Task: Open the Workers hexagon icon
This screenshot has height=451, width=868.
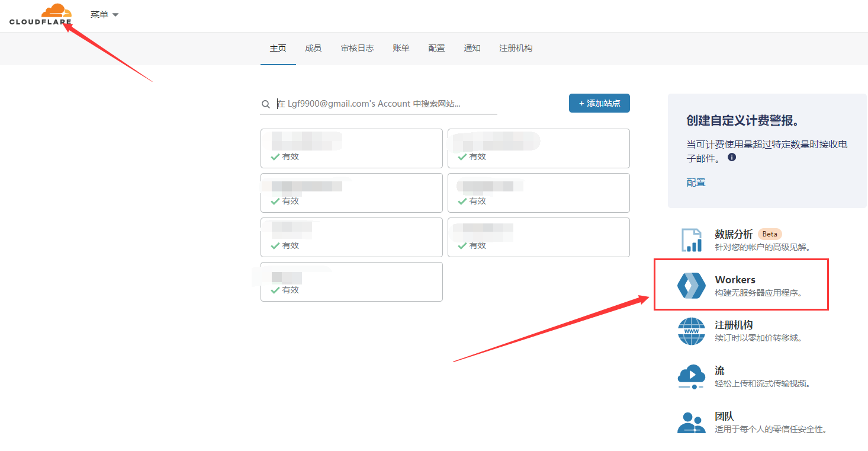Action: click(x=691, y=286)
